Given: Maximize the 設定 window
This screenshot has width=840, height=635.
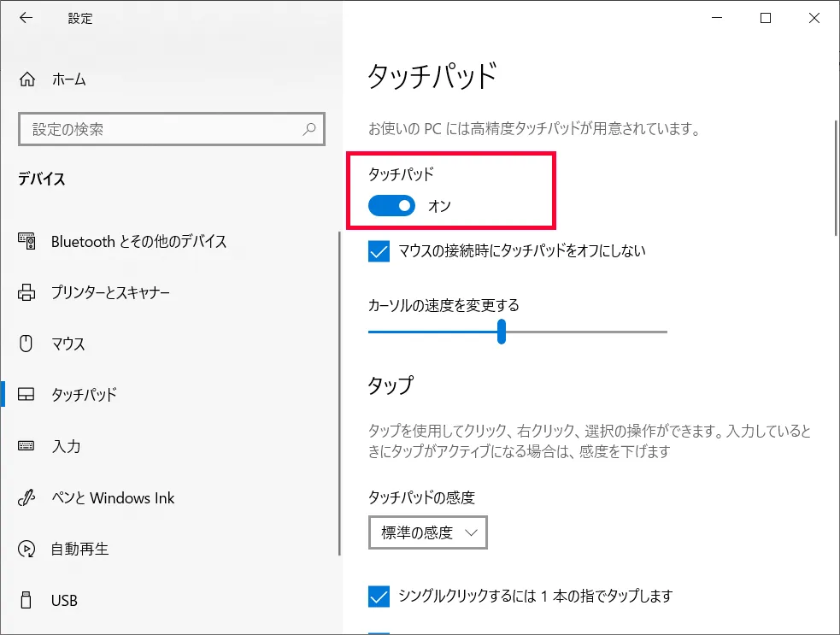Looking at the screenshot, I should [x=766, y=18].
